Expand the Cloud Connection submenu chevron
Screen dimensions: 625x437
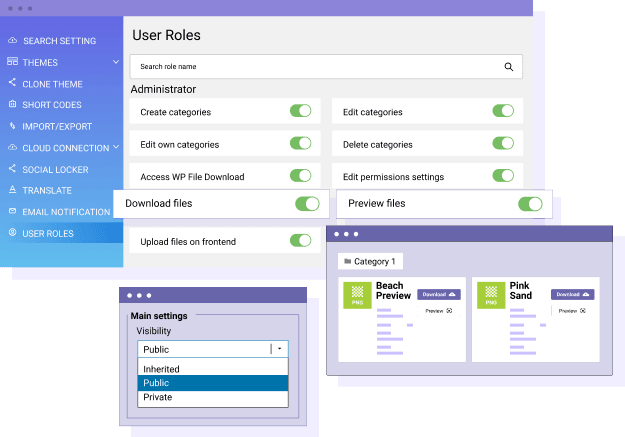click(x=117, y=148)
